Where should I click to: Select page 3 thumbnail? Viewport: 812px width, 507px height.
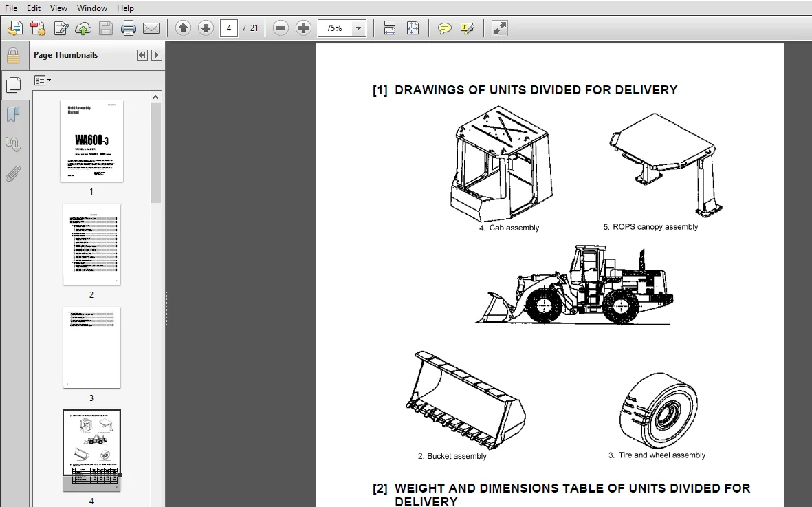point(91,347)
